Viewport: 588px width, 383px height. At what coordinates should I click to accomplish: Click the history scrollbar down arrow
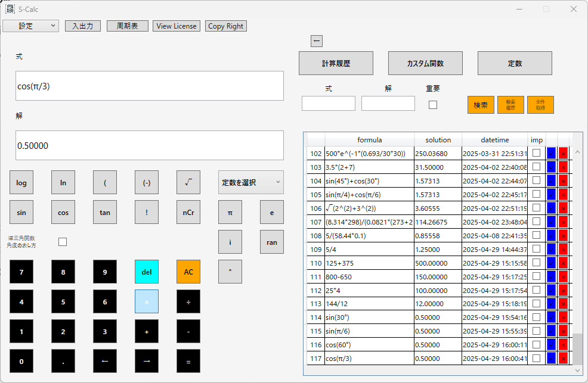577,370
